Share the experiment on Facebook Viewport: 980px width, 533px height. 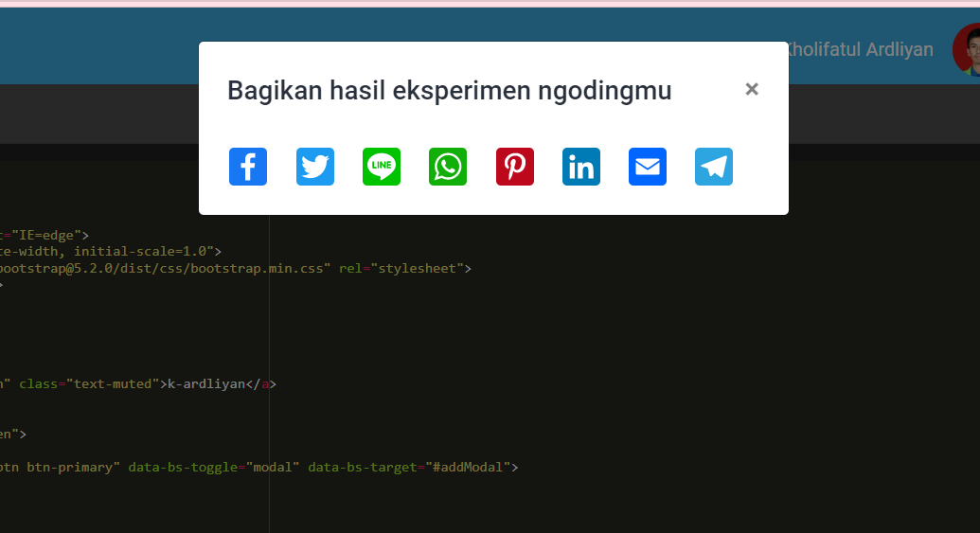tap(248, 167)
